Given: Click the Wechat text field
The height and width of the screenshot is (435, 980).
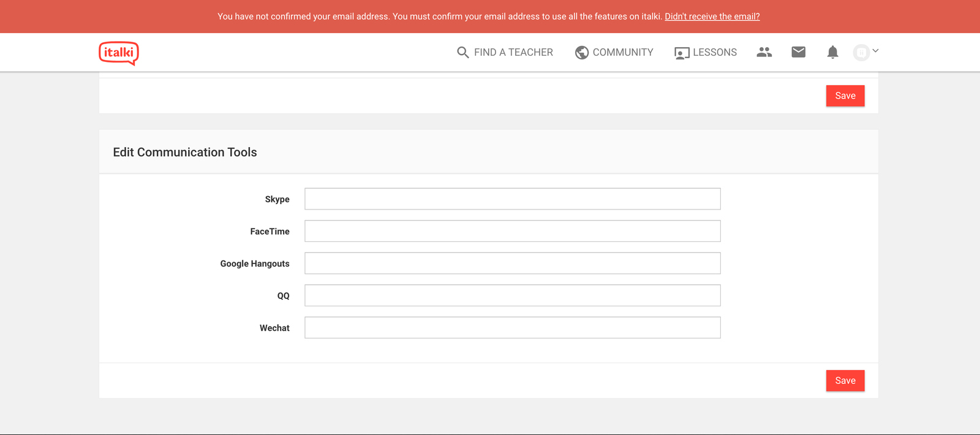Looking at the screenshot, I should 512,328.
